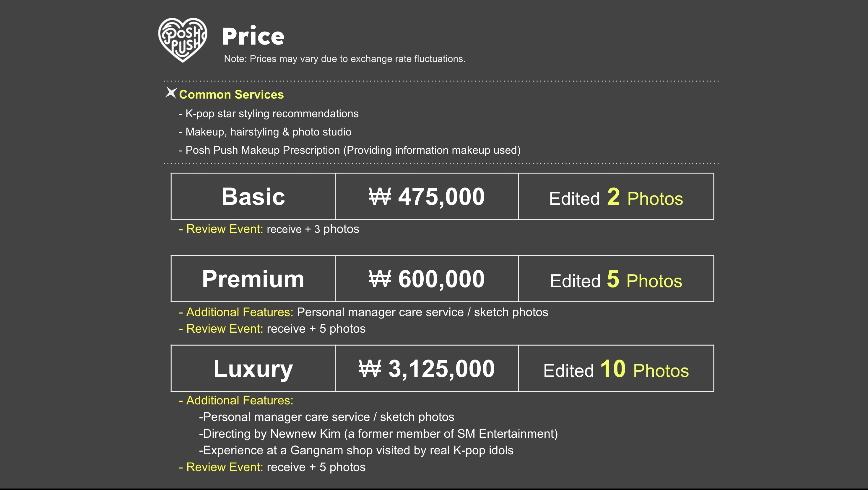This screenshot has width=868, height=490.
Task: Click the Edited 2 Photos cell
Action: 616,197
